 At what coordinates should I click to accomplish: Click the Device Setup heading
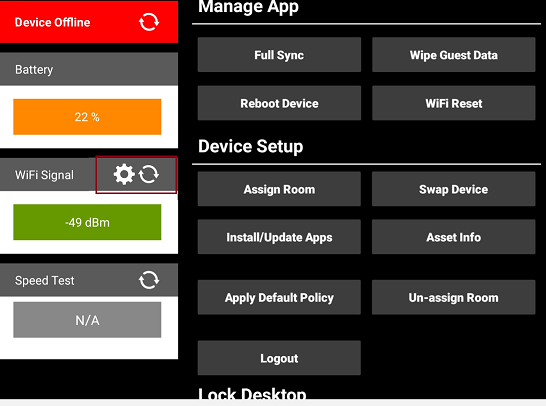pos(251,146)
